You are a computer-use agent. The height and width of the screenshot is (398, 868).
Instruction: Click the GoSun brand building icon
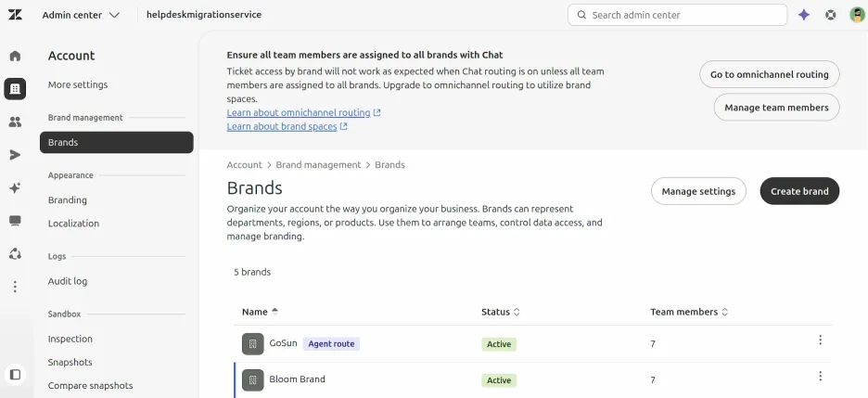tap(253, 344)
